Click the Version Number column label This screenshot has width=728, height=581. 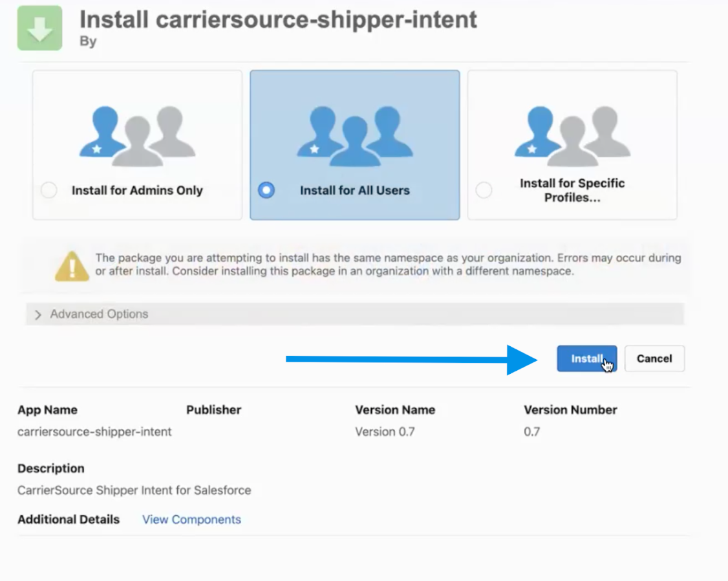pos(570,410)
